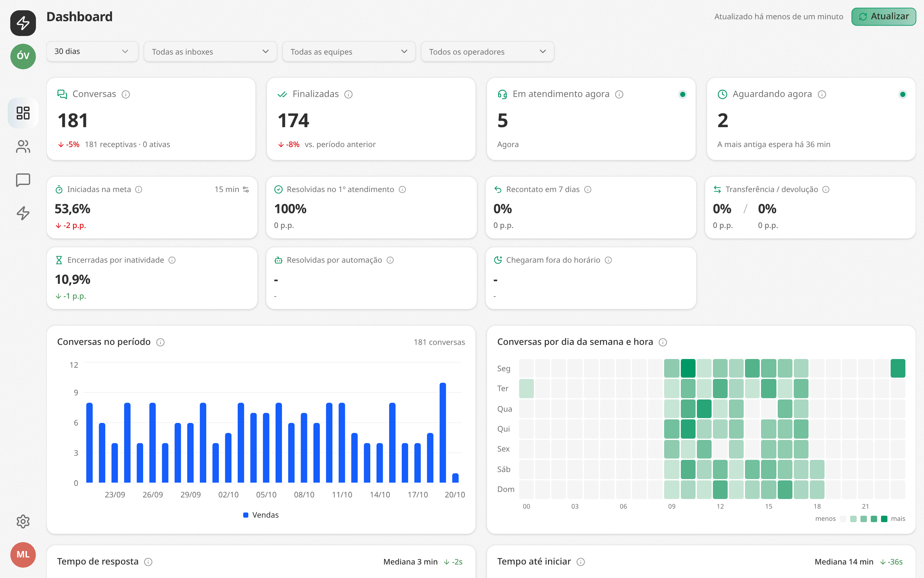
Task: Open the green 'óv' workspace avatar
Action: [x=23, y=56]
